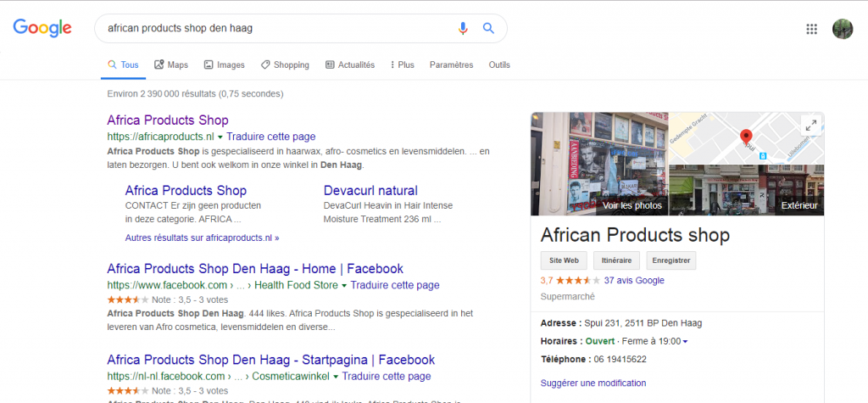
Task: Expand arrow after Health Food Store
Action: point(344,285)
